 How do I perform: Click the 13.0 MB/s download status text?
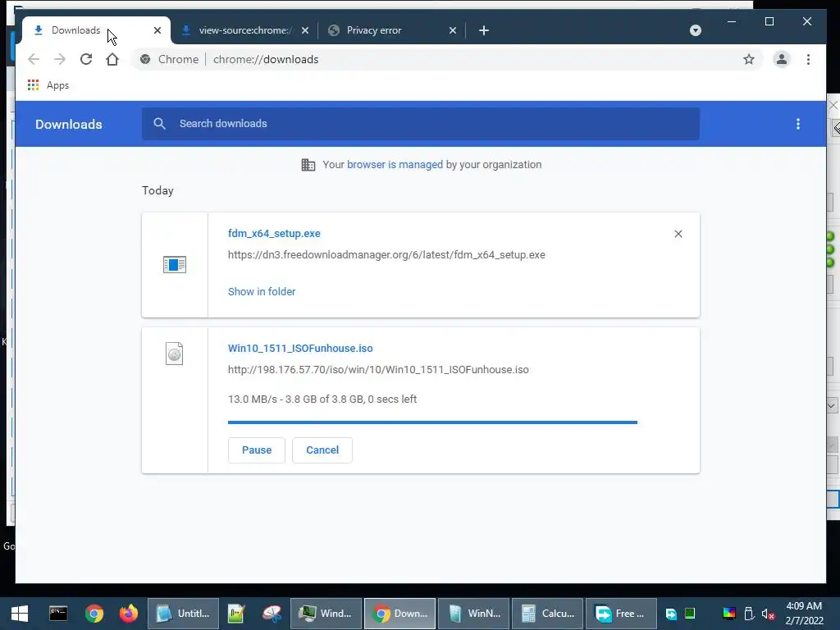tap(322, 399)
